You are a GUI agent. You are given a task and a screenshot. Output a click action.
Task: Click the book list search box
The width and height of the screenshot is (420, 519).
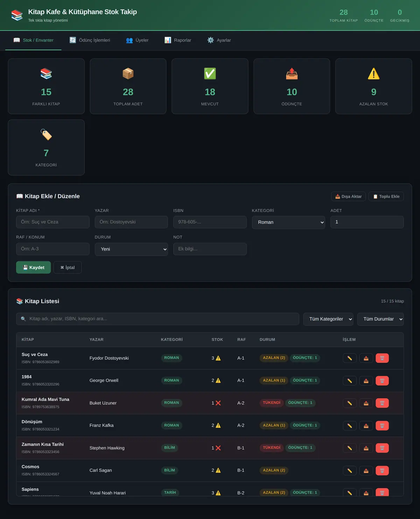(x=157, y=319)
